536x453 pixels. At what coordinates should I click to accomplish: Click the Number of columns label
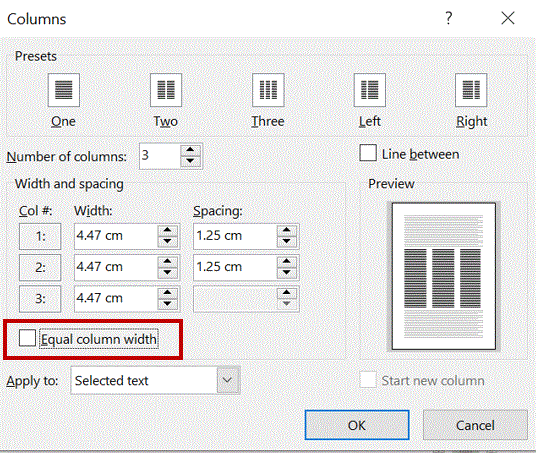pos(67,157)
